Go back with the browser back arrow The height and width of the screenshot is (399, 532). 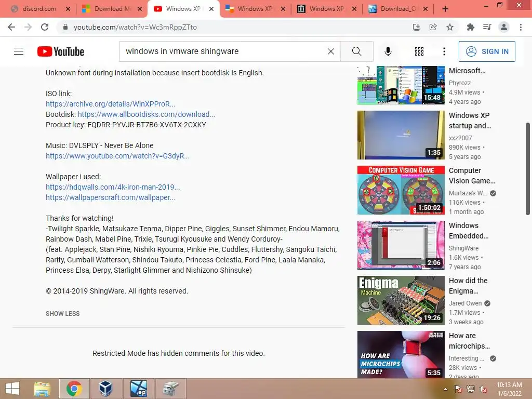click(x=11, y=27)
